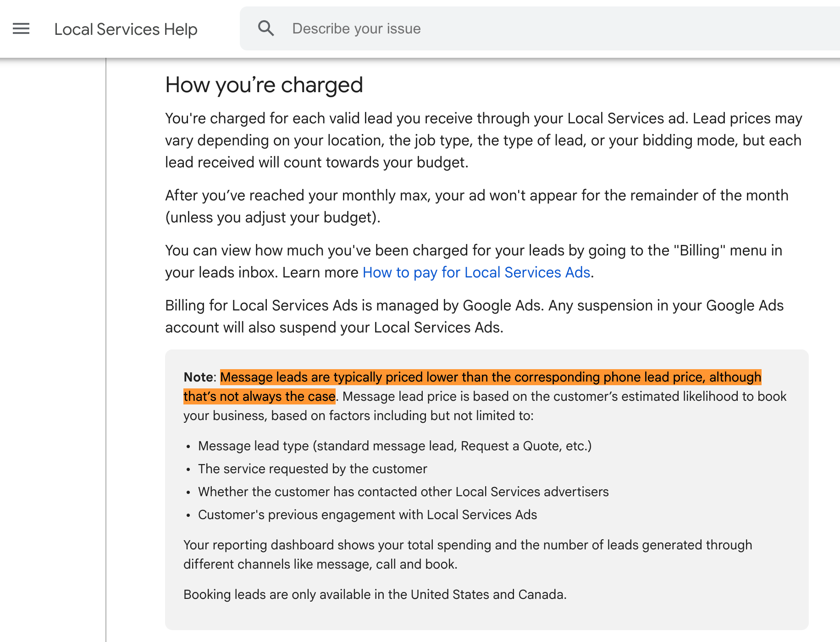The width and height of the screenshot is (840, 642).
Task: Click the bullet about contacting other advertisers
Action: 403,492
